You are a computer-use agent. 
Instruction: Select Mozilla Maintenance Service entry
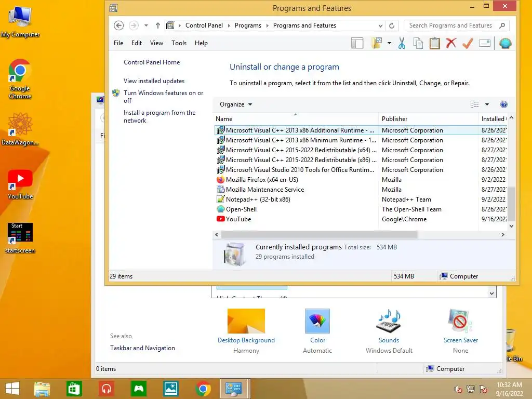tap(361, 189)
